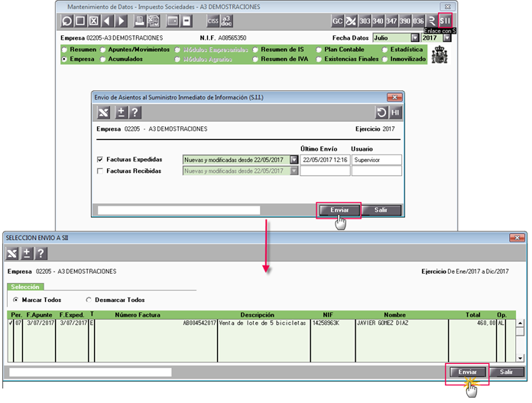Open the SII link toolbar icon
Screen dimensions: 532x403
(x=445, y=21)
